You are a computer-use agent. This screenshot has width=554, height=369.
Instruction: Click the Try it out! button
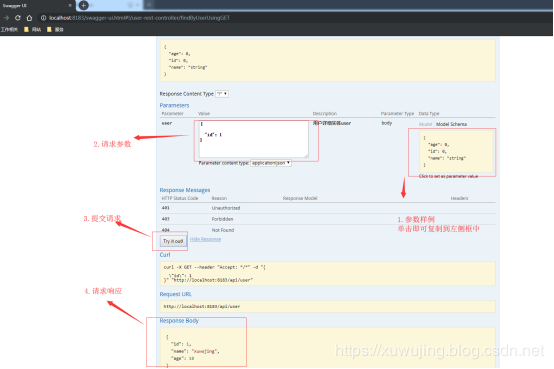(173, 241)
